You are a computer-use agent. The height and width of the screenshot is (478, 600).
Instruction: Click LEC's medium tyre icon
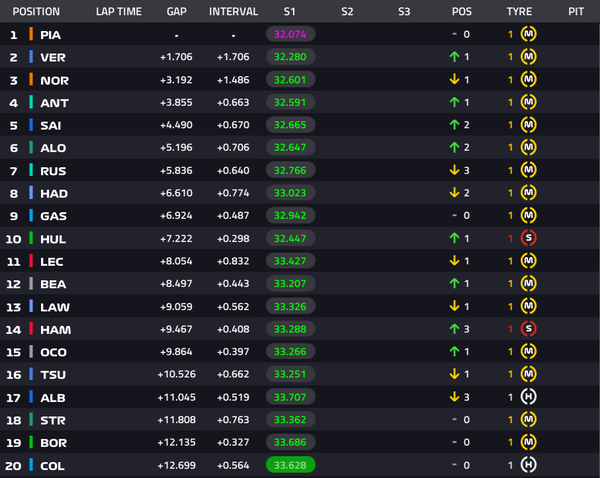click(528, 261)
